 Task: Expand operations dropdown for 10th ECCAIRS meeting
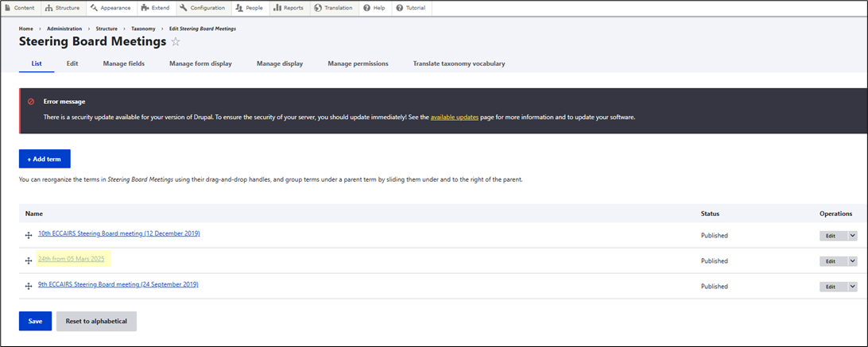pos(853,235)
